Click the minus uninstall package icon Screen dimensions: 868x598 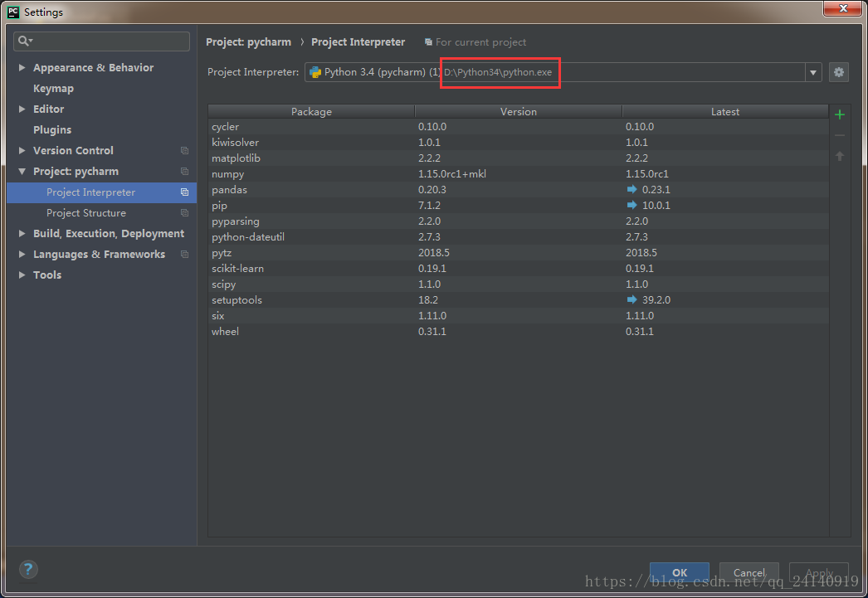(x=839, y=135)
